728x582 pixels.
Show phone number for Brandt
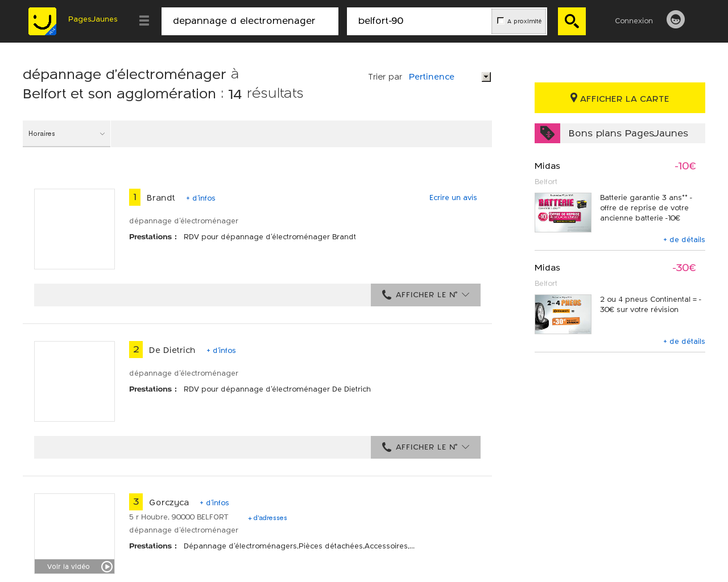click(x=425, y=295)
